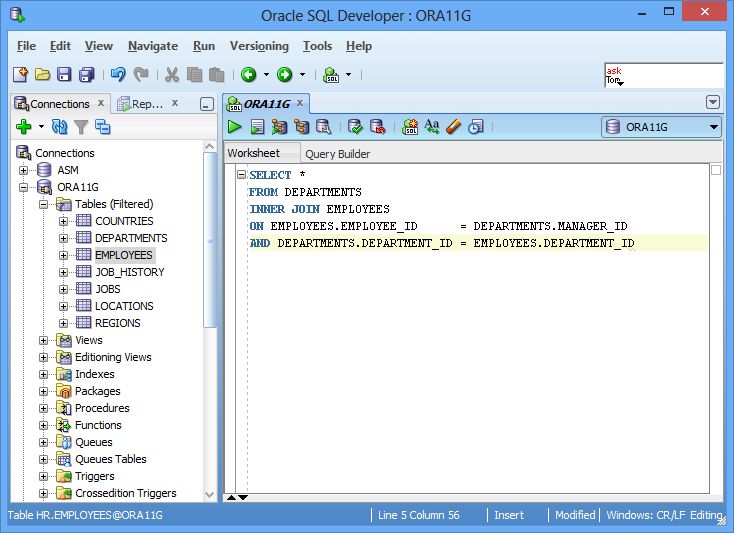Select the JOB_HISTORY table
This screenshot has width=734, height=533.
point(130,272)
